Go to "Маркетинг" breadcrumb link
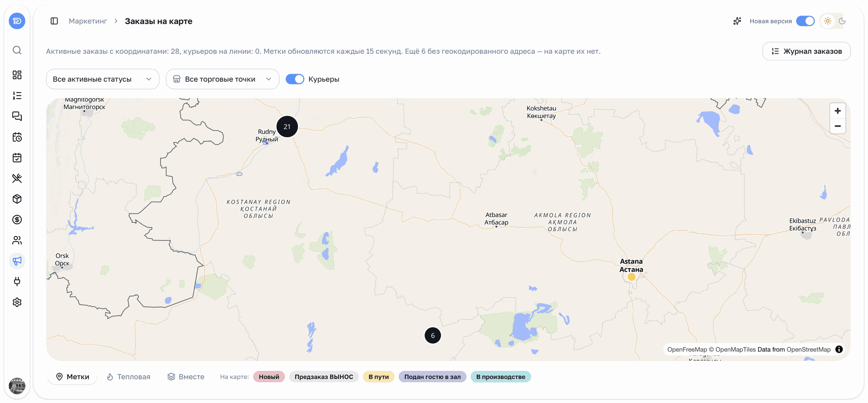Screen dimensions: 868x403 (88, 21)
